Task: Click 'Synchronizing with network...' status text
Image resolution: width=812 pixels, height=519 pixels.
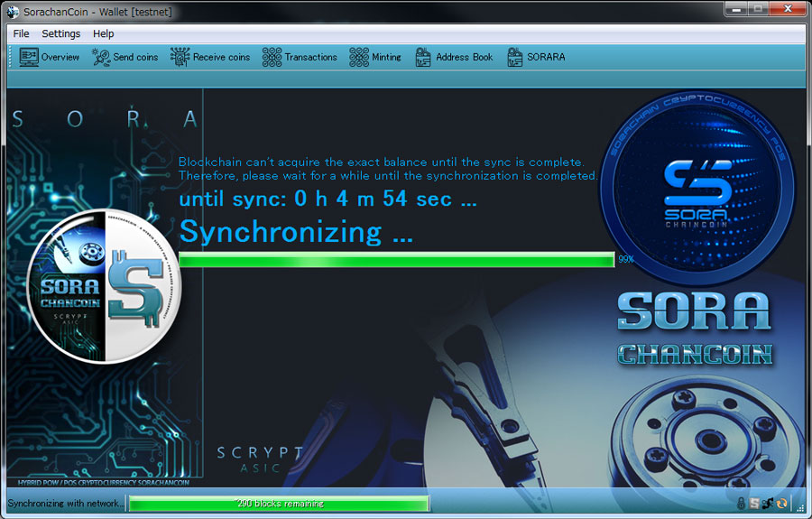Action: click(x=66, y=503)
